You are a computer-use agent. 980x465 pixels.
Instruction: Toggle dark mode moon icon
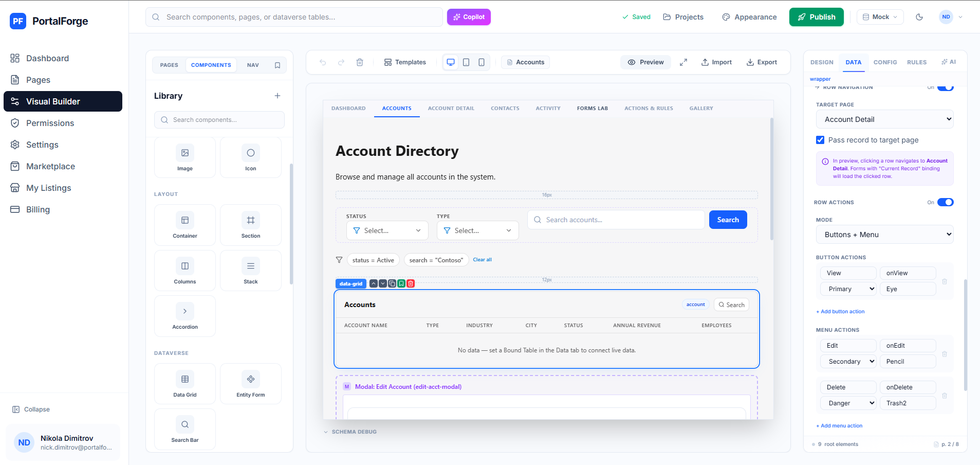[919, 17]
